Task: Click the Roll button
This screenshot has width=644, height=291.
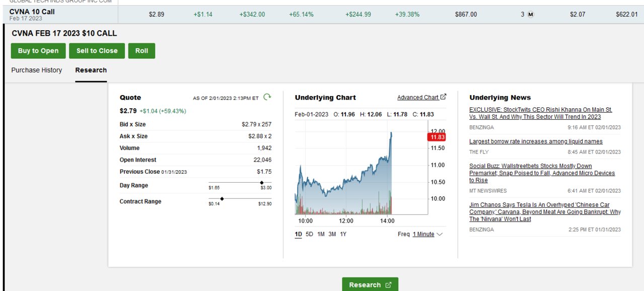Action: (x=141, y=51)
